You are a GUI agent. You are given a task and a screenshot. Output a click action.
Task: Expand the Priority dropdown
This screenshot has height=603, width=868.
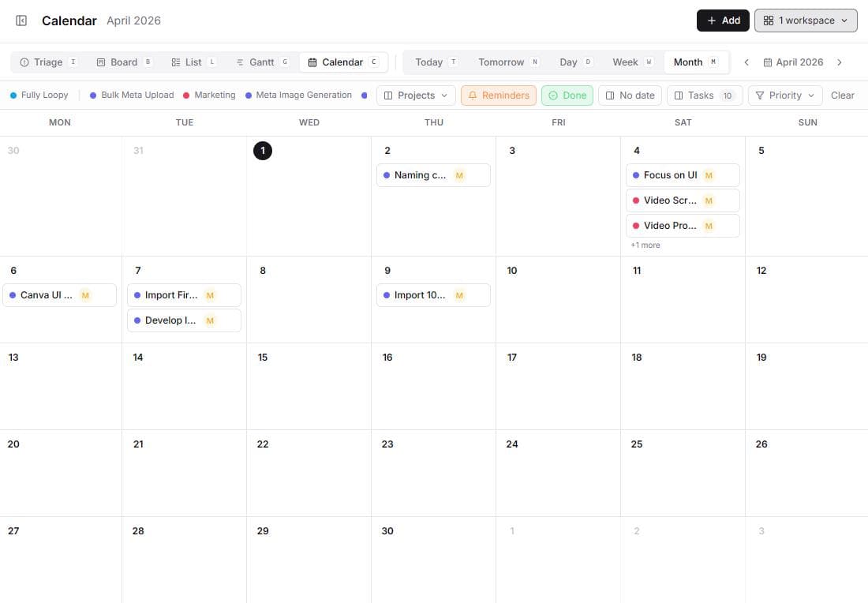(x=784, y=95)
